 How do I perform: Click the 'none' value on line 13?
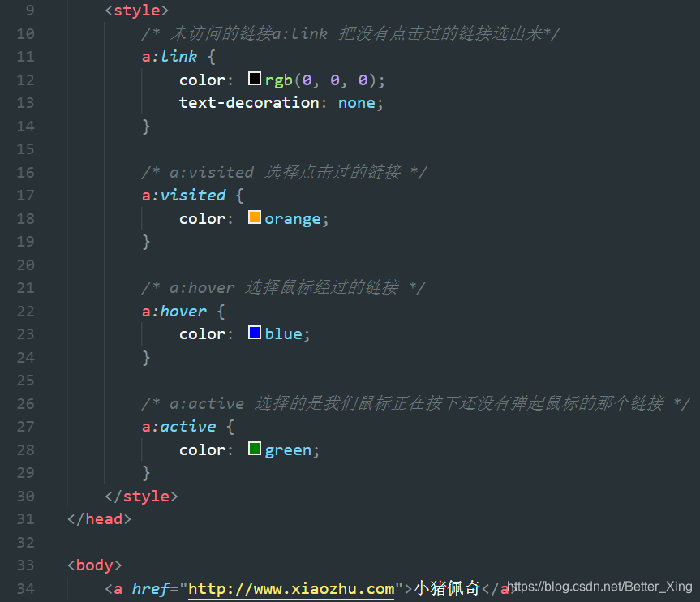click(x=357, y=103)
